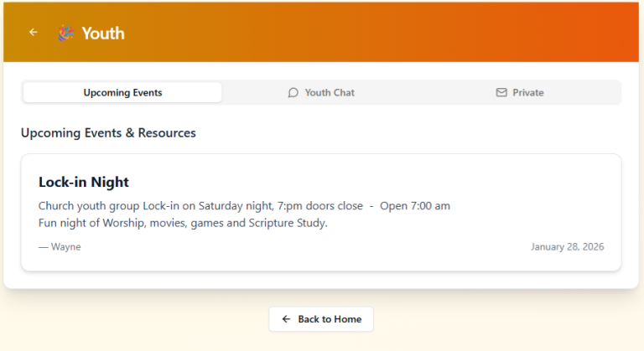Click the January 28, 2026 date

[567, 247]
